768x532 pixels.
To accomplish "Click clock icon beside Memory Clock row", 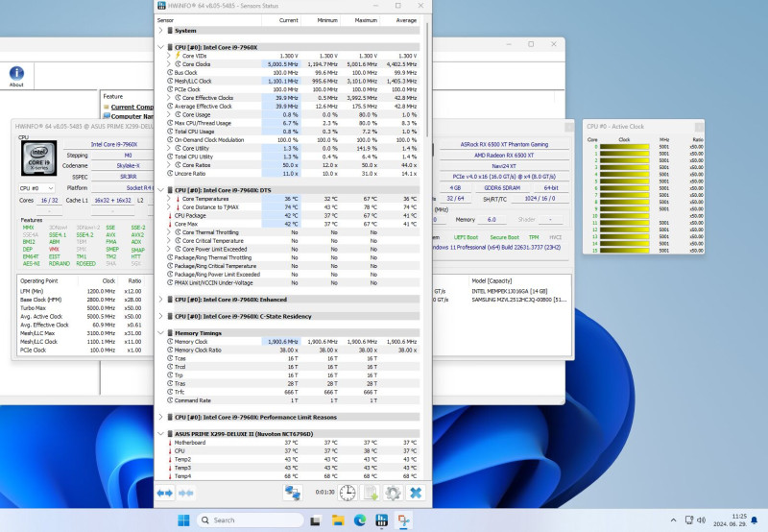I will pos(170,342).
